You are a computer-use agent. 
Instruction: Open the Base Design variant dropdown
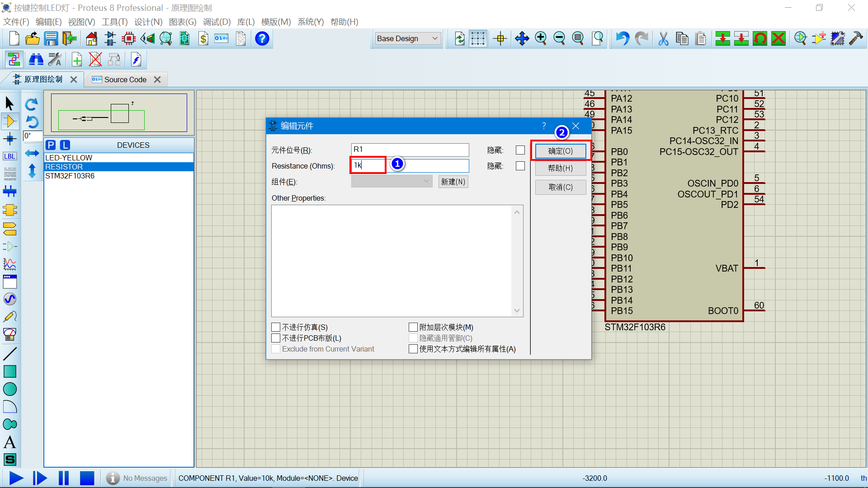[408, 39]
